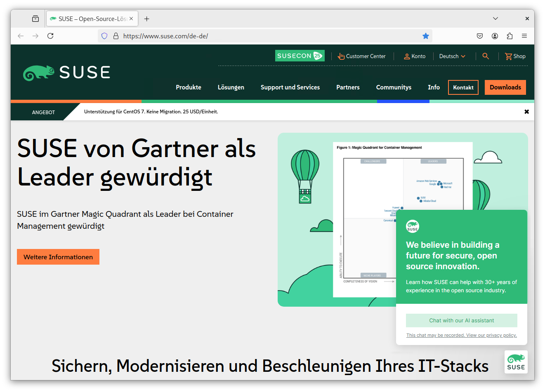Open the chat privacy policy link

[462, 335]
